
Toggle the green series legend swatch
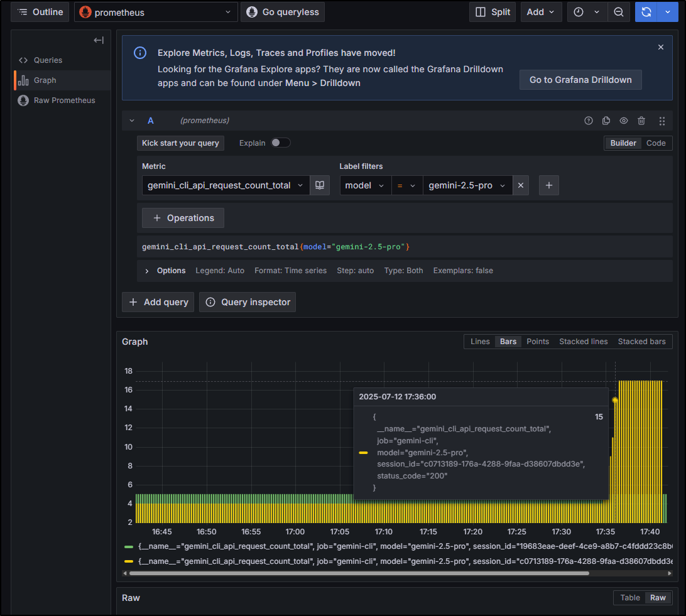[129, 546]
